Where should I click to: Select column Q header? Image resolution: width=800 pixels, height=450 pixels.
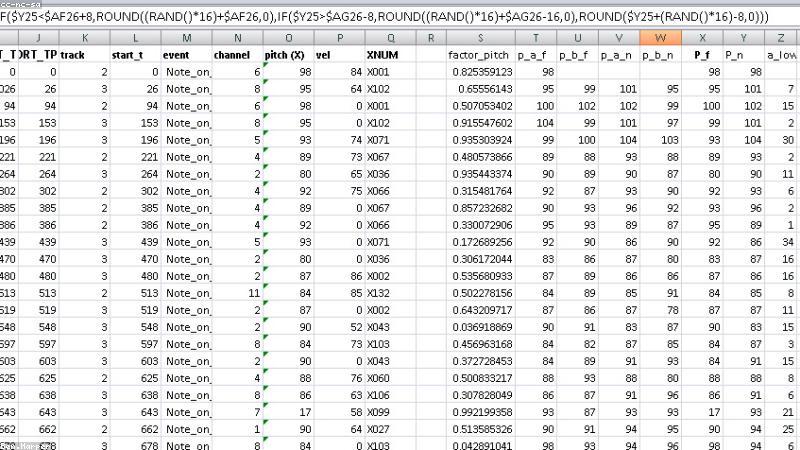pyautogui.click(x=391, y=38)
